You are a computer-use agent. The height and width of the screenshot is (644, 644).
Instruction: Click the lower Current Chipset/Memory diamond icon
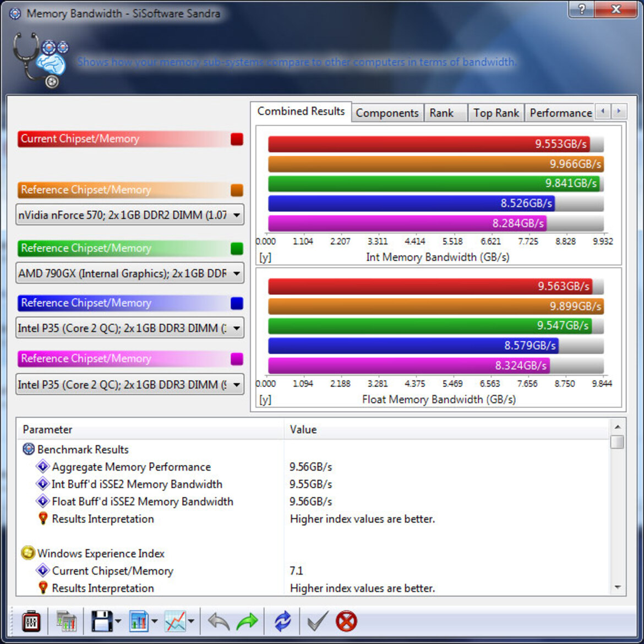coord(42,570)
